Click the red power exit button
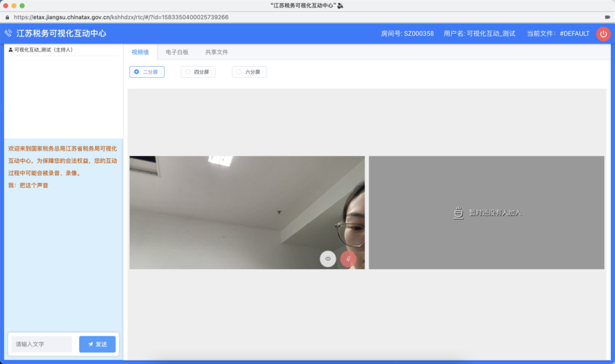This screenshot has width=615, height=364. pos(603,34)
